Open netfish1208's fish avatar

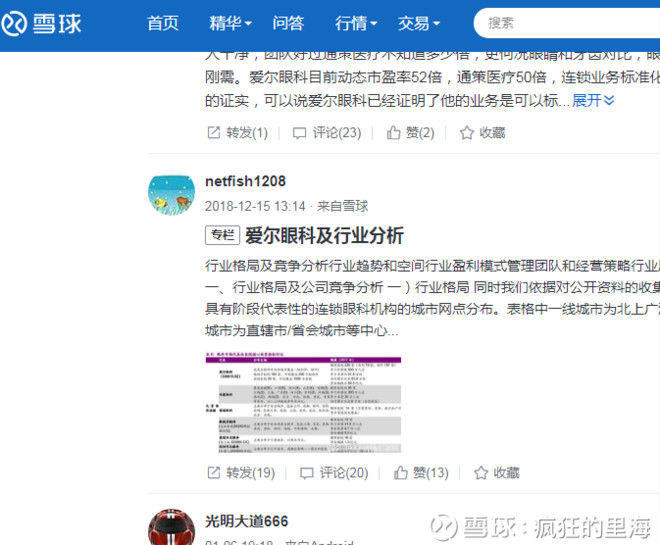tap(171, 194)
